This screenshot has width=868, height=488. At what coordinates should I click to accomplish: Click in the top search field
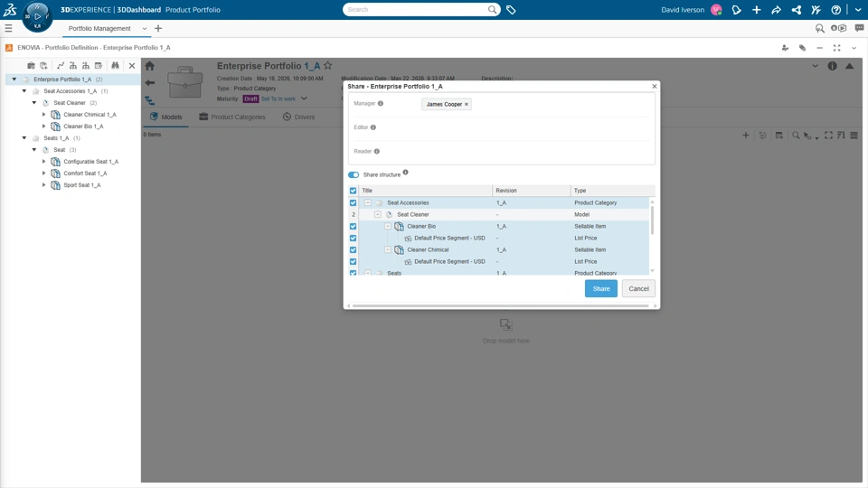coord(416,9)
